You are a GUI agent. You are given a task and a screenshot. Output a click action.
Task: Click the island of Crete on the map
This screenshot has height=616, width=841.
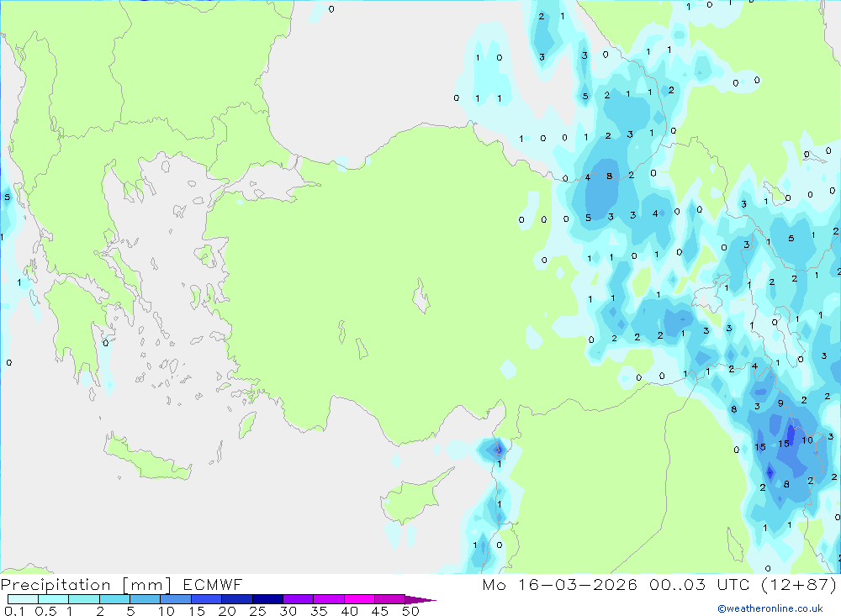(x=147, y=458)
